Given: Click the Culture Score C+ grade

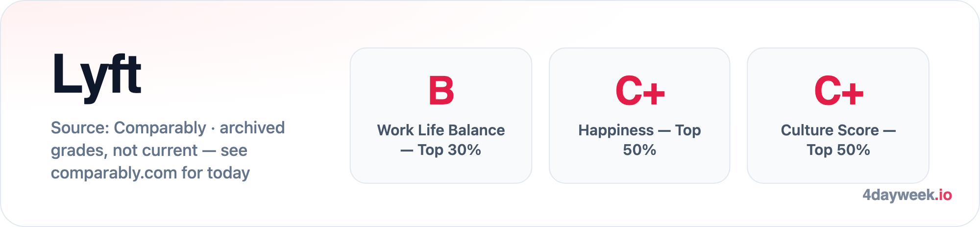Looking at the screenshot, I should 838,91.
